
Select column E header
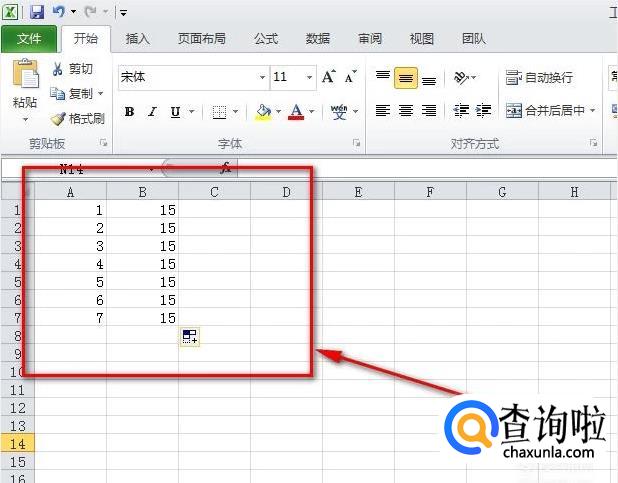pos(358,192)
